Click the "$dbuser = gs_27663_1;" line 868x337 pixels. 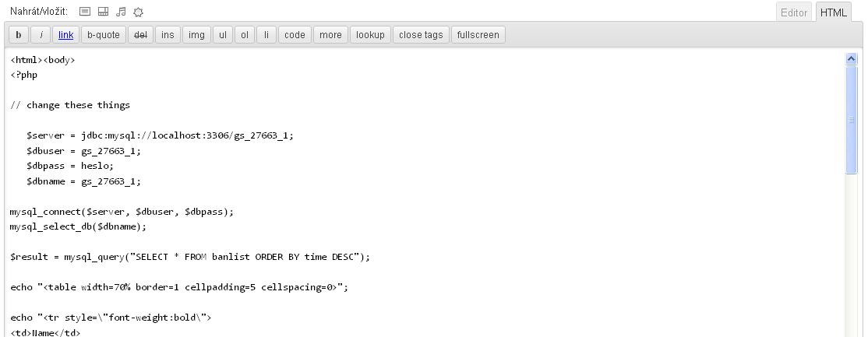[x=83, y=150]
